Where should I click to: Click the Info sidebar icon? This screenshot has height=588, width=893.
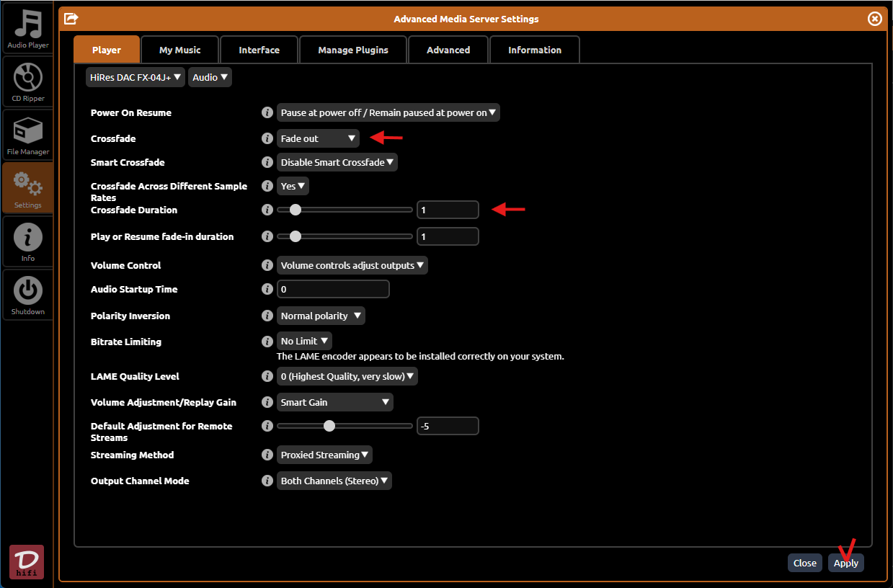coord(27,242)
